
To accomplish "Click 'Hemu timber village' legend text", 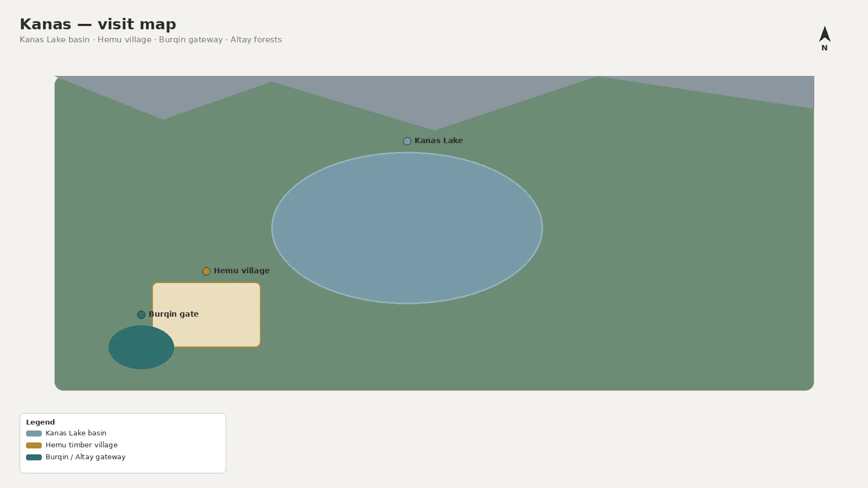I will coord(81,445).
